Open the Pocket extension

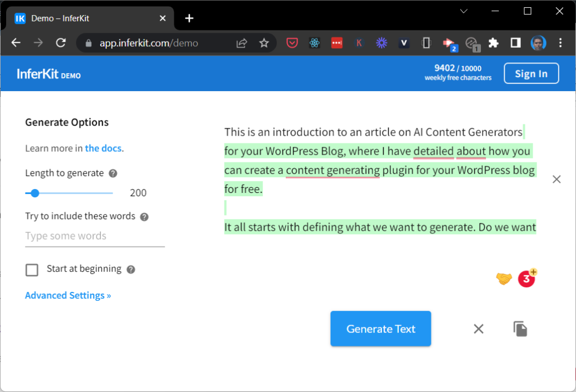click(292, 43)
